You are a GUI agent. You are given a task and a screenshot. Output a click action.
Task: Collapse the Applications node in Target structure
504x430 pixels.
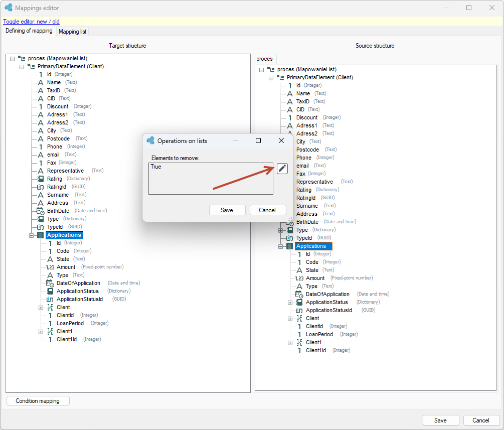point(31,235)
